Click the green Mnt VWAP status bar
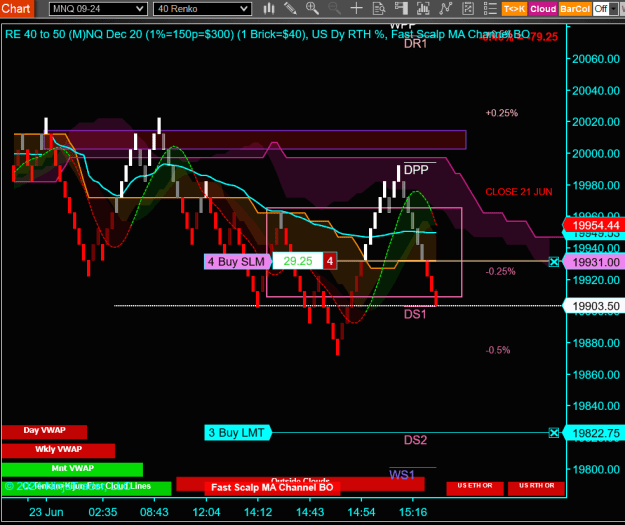625x525 pixels. 72,469
